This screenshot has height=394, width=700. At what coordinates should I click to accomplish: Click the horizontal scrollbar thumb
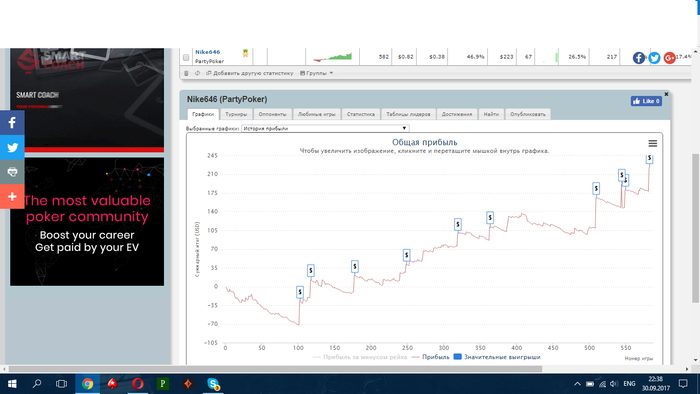coord(275,369)
